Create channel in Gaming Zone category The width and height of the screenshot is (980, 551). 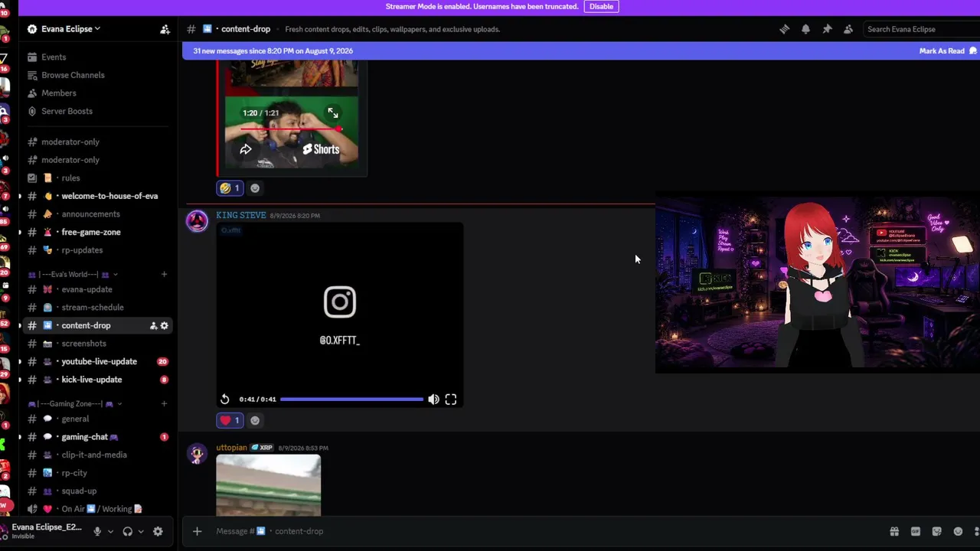164,403
